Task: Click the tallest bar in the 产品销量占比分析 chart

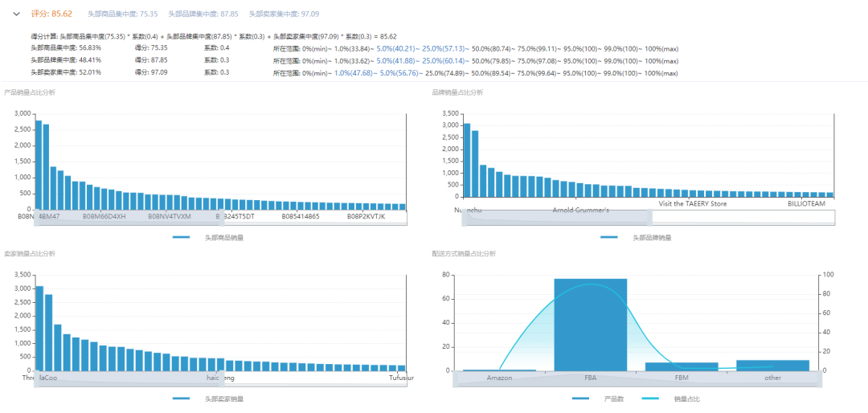Action: pos(39,165)
